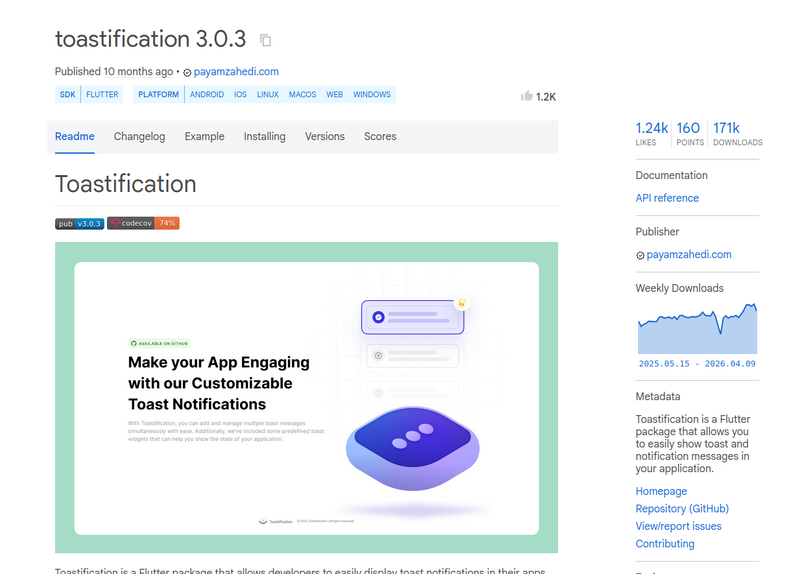The image size is (800, 574).
Task: Click the SDK tag
Action: pos(67,94)
